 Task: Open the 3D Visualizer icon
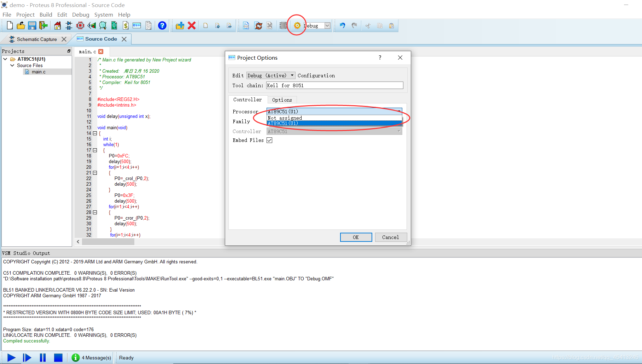92,25
